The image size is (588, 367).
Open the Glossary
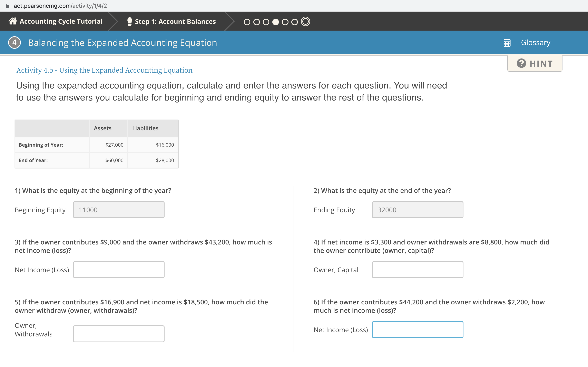click(536, 42)
